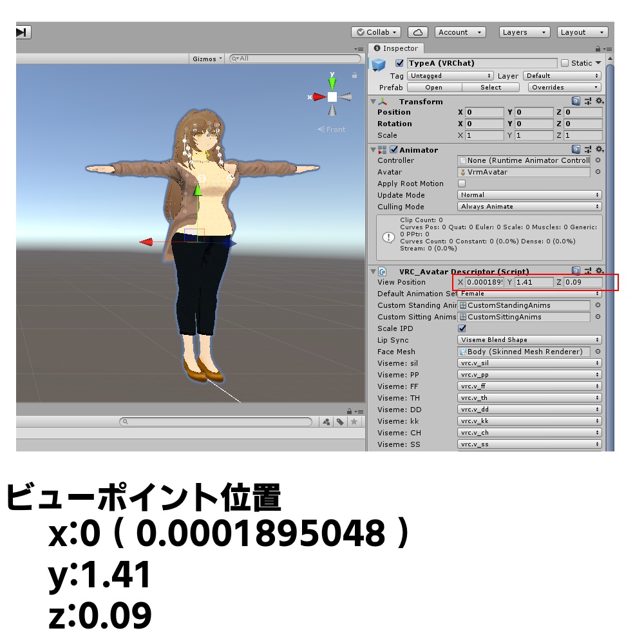Click the Inspector lock padlock icon
Viewport: 644px width, 644px height.
[x=598, y=49]
